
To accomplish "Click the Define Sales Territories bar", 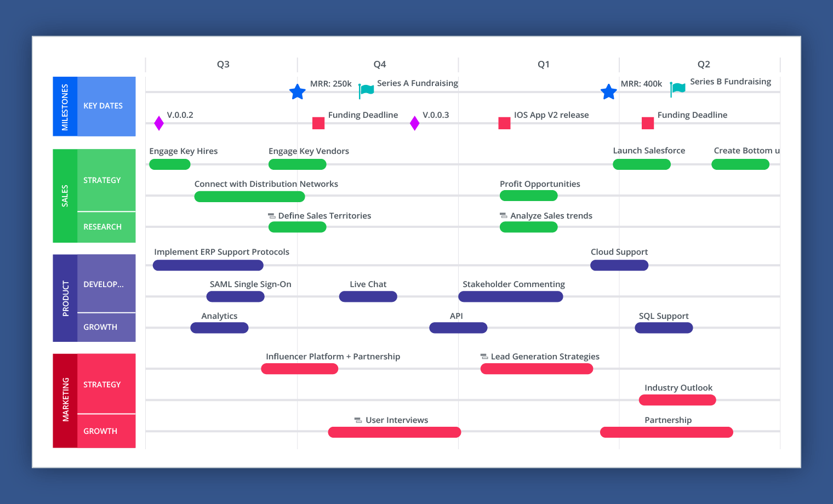I will [x=298, y=227].
